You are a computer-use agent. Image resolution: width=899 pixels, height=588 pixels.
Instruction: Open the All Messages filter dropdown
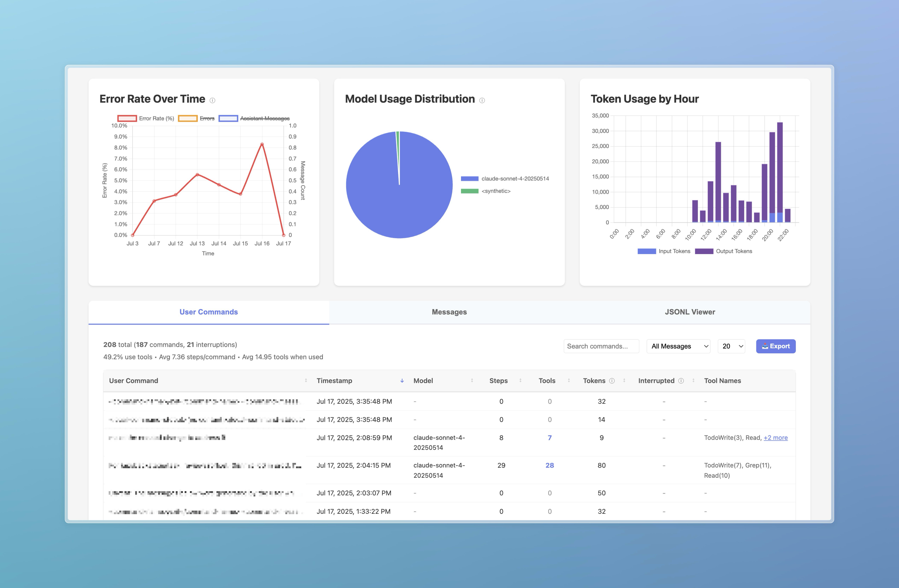(x=678, y=346)
